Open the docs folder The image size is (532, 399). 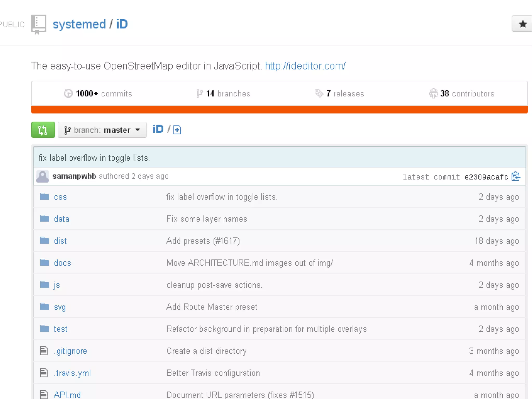pos(63,263)
